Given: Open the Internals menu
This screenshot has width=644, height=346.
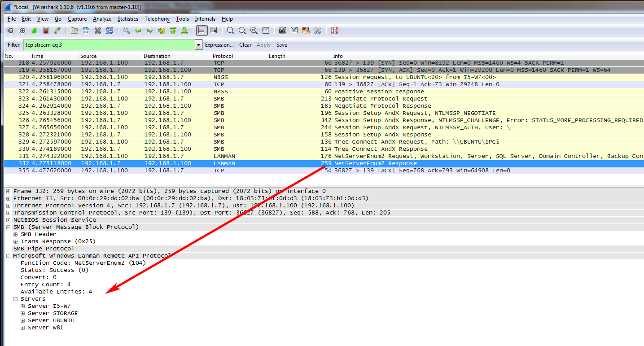Looking at the screenshot, I should (x=205, y=19).
